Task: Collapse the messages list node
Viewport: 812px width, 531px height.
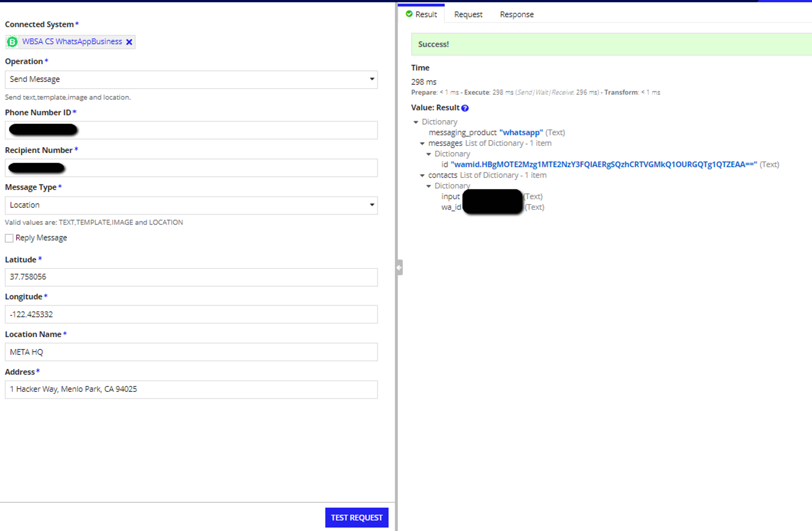Action: (x=422, y=144)
